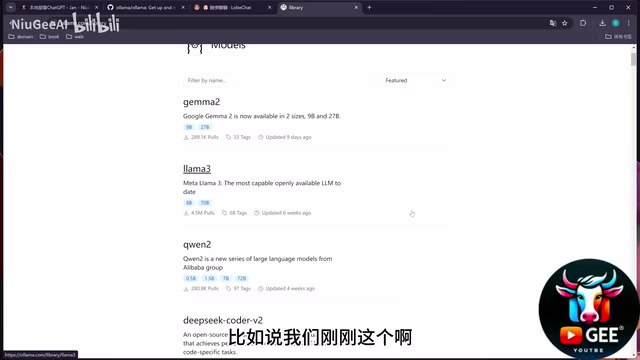Switch to the LobeChat tab
This screenshot has height=360, width=640.
[232, 7]
